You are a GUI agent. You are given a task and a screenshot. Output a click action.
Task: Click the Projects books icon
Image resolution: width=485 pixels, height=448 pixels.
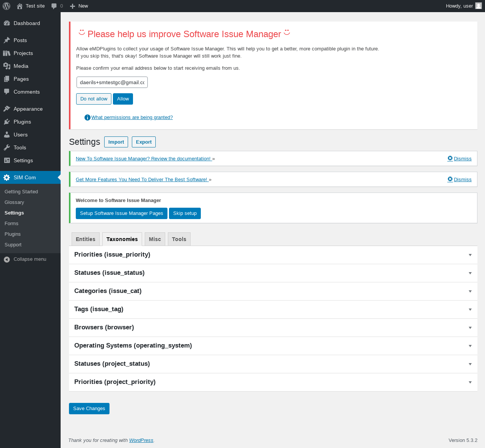click(7, 53)
